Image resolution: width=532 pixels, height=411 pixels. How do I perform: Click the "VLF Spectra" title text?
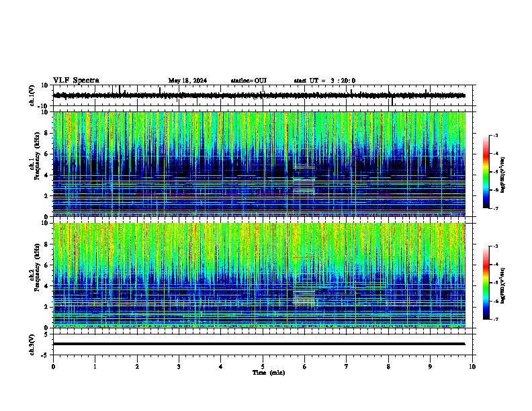76,81
